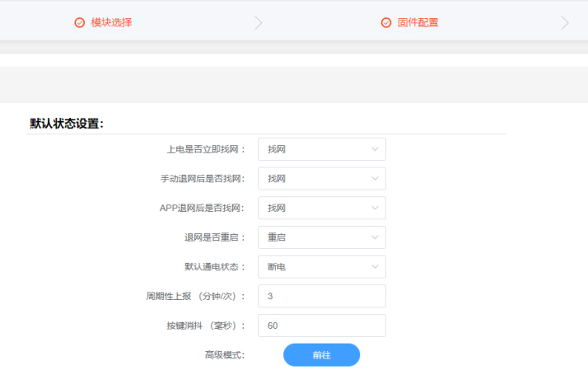Viewport: 588px width, 389px height.
Task: Click the 高级模式 label
Action: tap(224, 355)
